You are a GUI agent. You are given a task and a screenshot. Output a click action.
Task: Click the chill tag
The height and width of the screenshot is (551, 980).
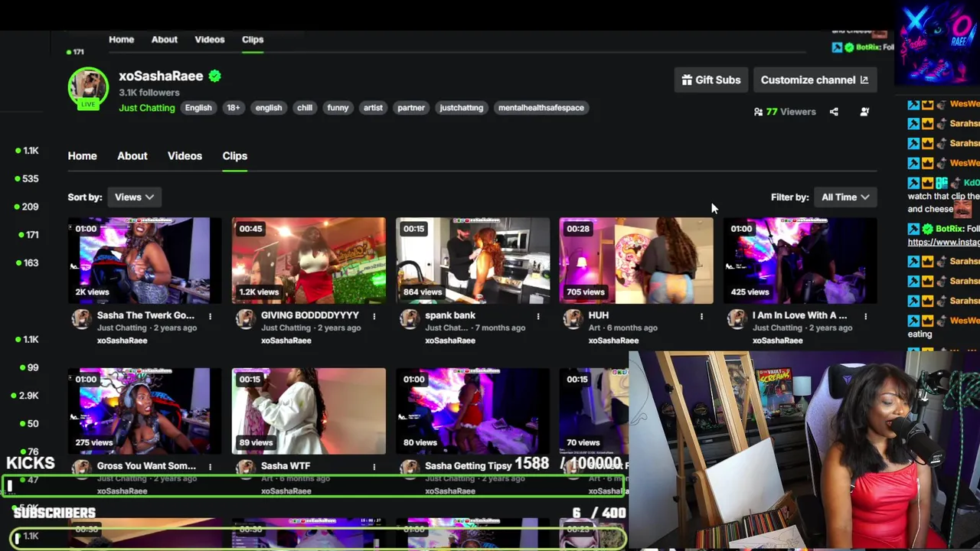[305, 108]
